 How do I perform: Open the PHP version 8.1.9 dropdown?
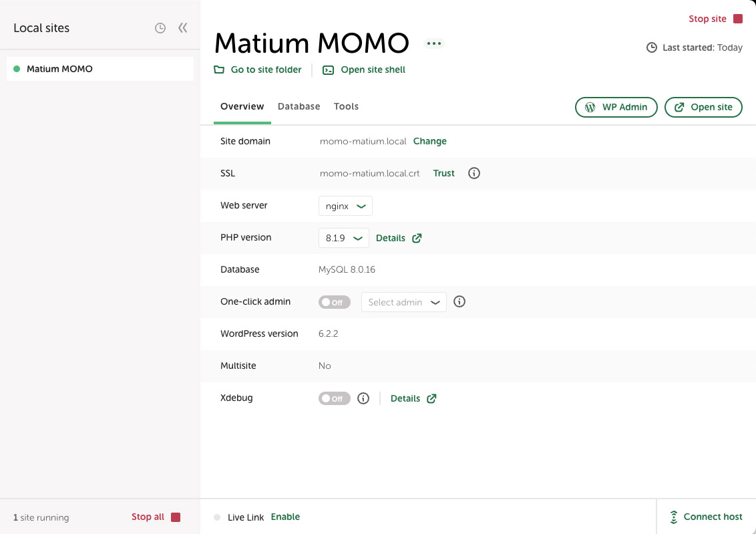pyautogui.click(x=343, y=238)
